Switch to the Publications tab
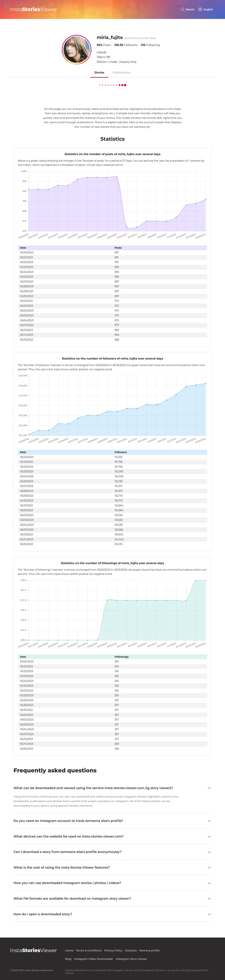Screen dimensions: 225x980 tap(122, 72)
